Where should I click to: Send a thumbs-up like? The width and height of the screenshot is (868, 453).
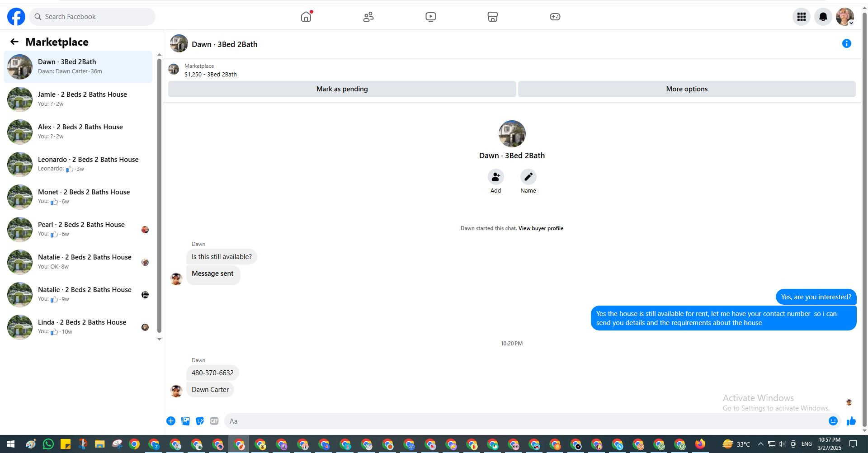click(851, 421)
